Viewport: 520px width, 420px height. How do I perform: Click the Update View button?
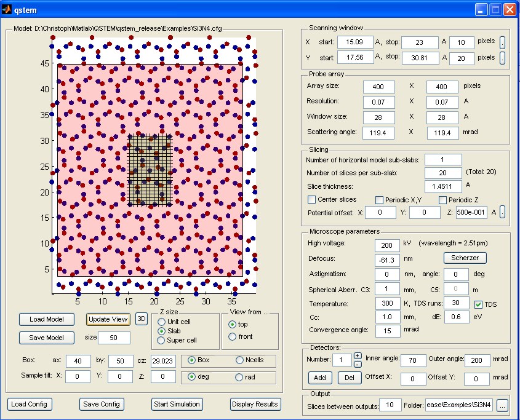pos(108,319)
